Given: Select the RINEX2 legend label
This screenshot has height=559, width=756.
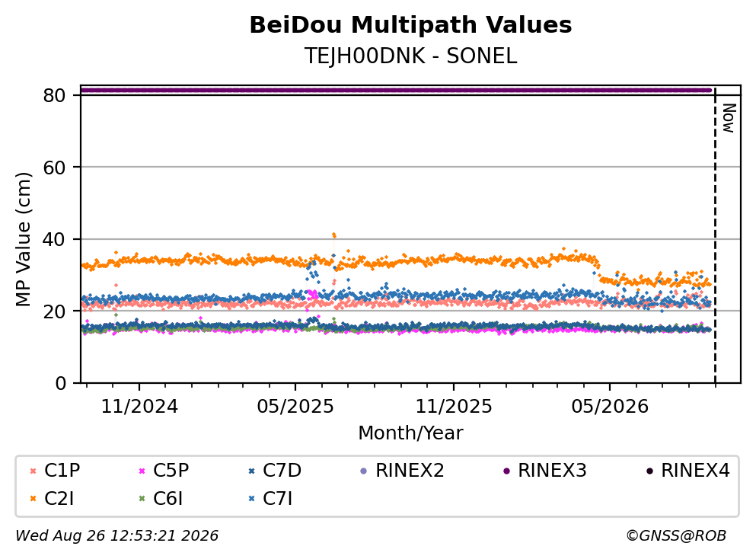Looking at the screenshot, I should coord(410,470).
